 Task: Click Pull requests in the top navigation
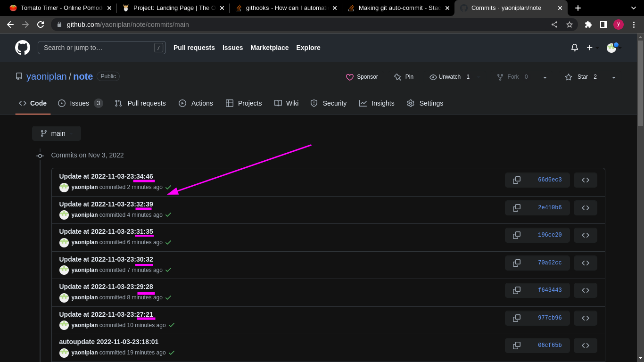coord(194,48)
